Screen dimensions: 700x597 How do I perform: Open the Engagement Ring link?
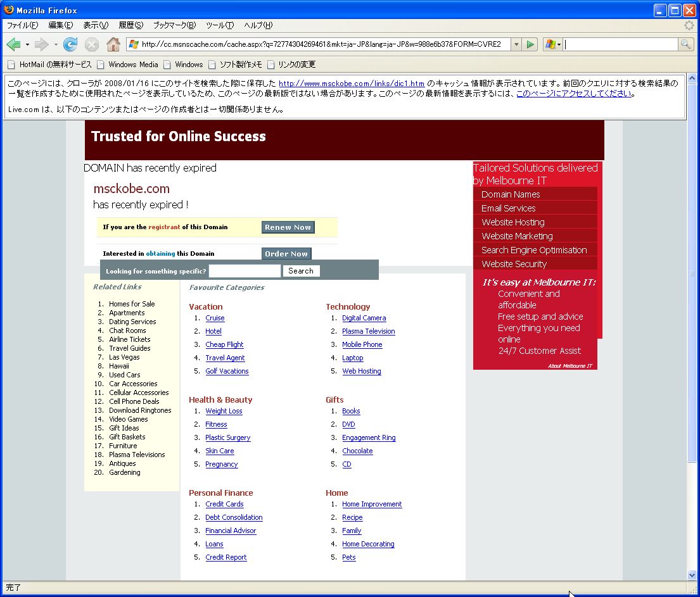click(369, 437)
